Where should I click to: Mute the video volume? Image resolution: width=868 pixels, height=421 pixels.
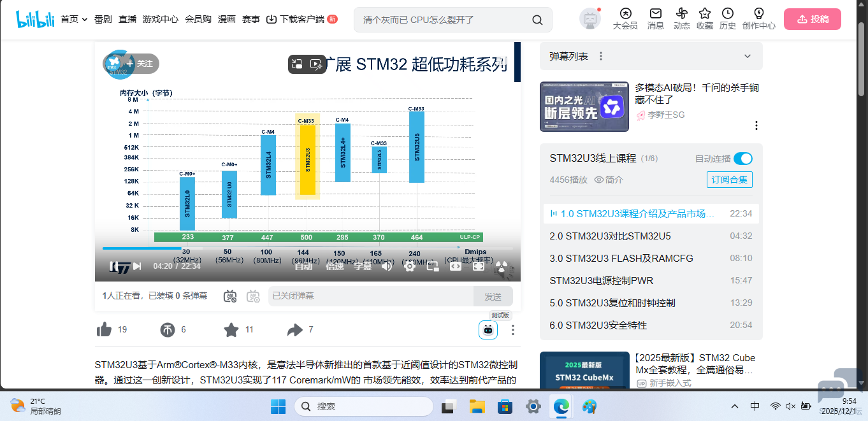(387, 266)
